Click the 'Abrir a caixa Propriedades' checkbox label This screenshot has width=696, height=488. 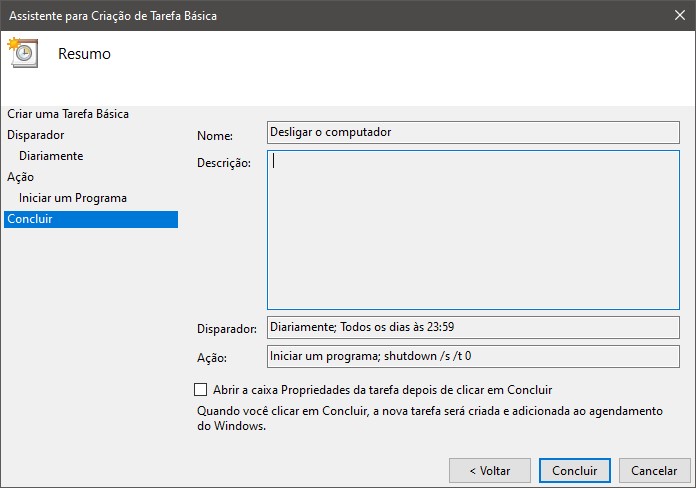coord(382,390)
